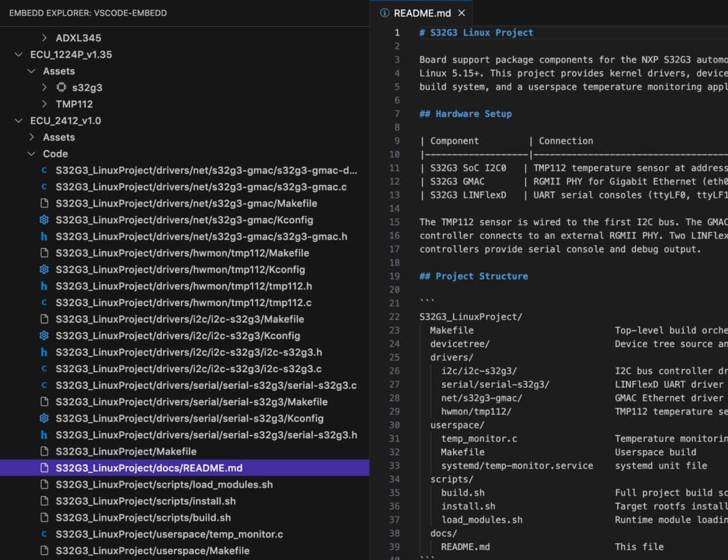Click header icon of s32g3-gmac.h

tap(44, 236)
